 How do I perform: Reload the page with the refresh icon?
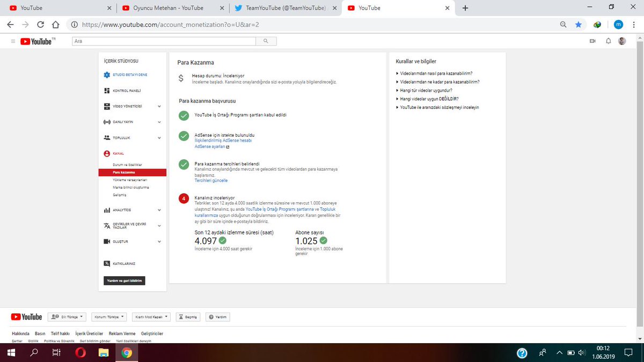click(x=40, y=24)
